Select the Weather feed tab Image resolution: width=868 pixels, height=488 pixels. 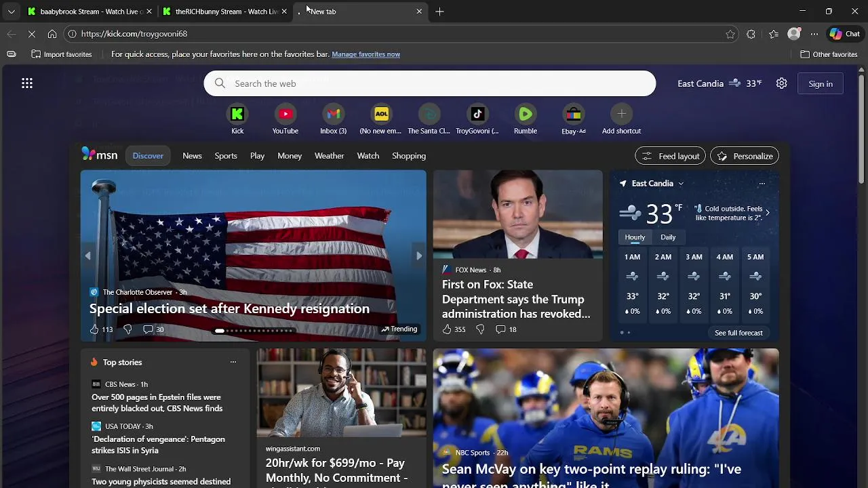329,156
